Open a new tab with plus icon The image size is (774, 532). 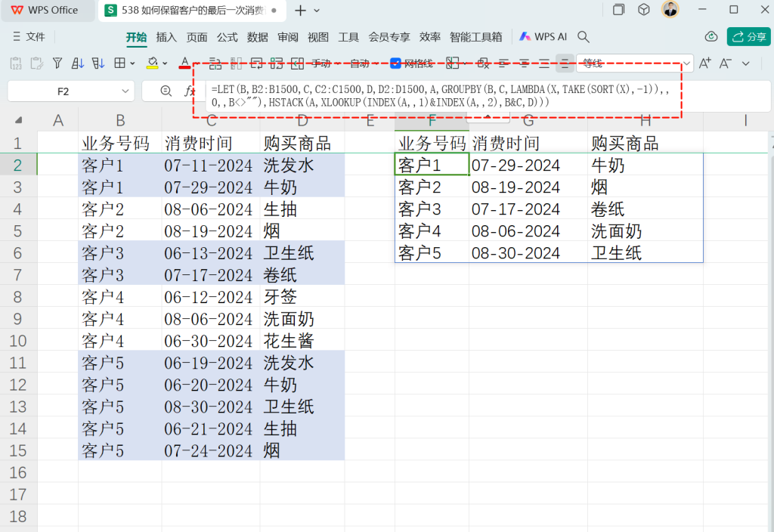pyautogui.click(x=300, y=11)
